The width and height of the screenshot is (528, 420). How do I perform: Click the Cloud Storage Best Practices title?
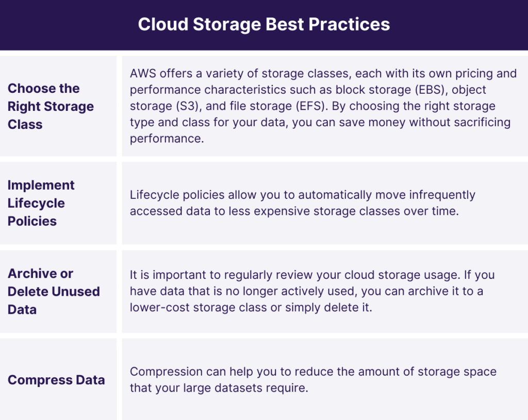pyautogui.click(x=263, y=24)
